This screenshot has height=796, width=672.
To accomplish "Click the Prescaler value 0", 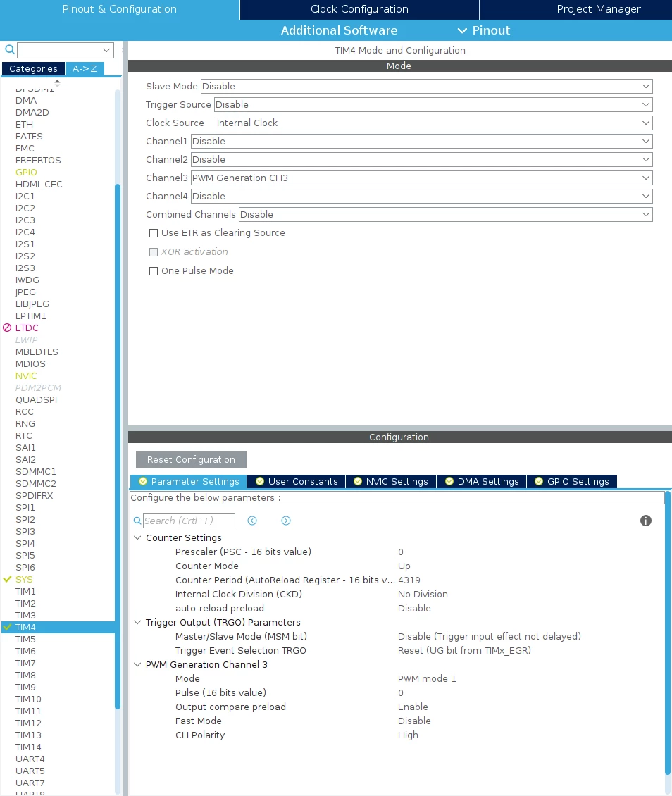I will (401, 552).
